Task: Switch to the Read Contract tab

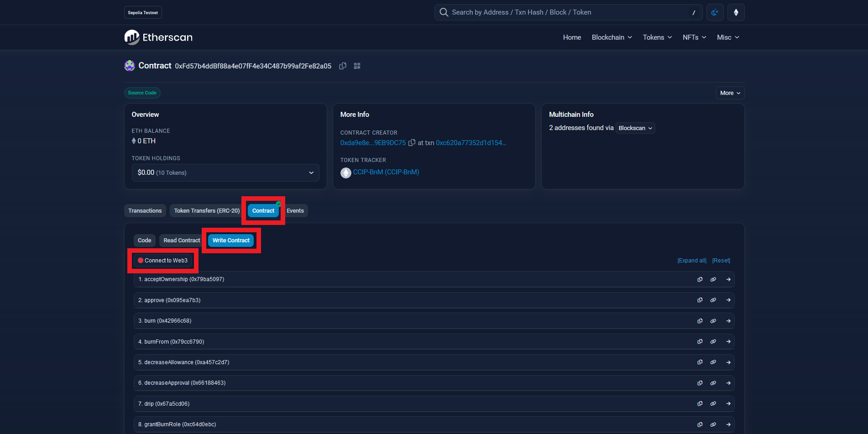Action: click(182, 241)
